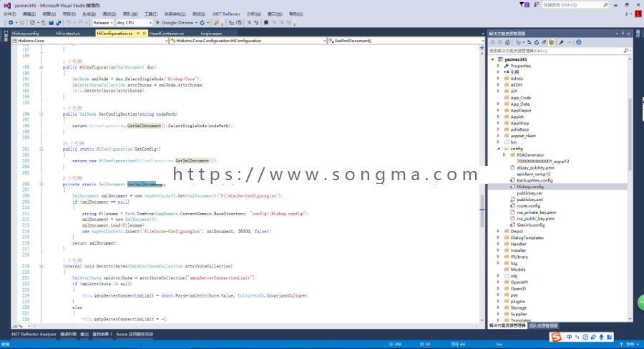Collapse the GetConfig method outline box

[x=41, y=149]
